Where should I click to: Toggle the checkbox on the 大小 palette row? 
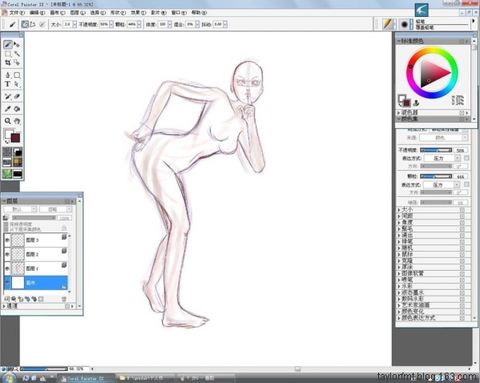coord(462,210)
